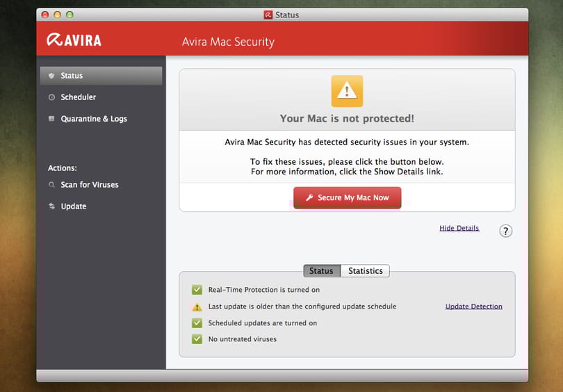Select the Status tab in details panel
This screenshot has height=392, width=563.
pyautogui.click(x=322, y=270)
